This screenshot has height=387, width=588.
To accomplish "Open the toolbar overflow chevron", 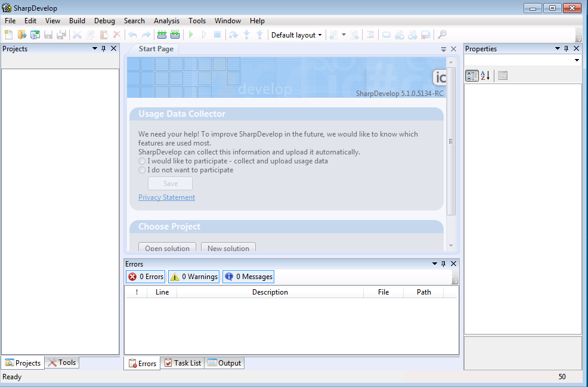I will (578, 39).
